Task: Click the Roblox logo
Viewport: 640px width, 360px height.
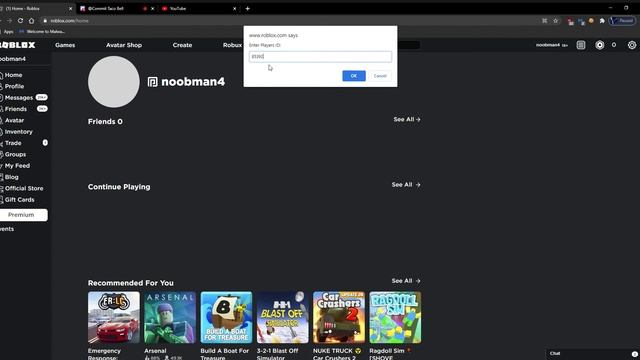Action: [x=18, y=45]
